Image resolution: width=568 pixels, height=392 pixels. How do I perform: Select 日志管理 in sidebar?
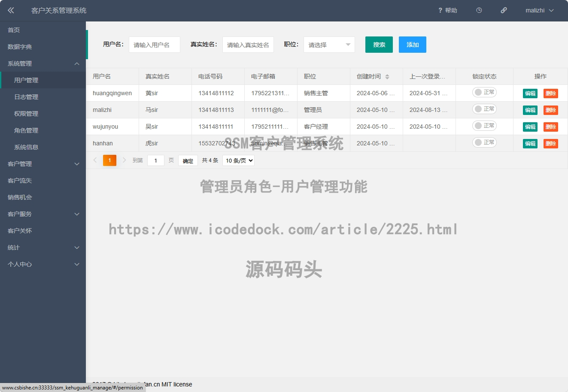pos(43,97)
